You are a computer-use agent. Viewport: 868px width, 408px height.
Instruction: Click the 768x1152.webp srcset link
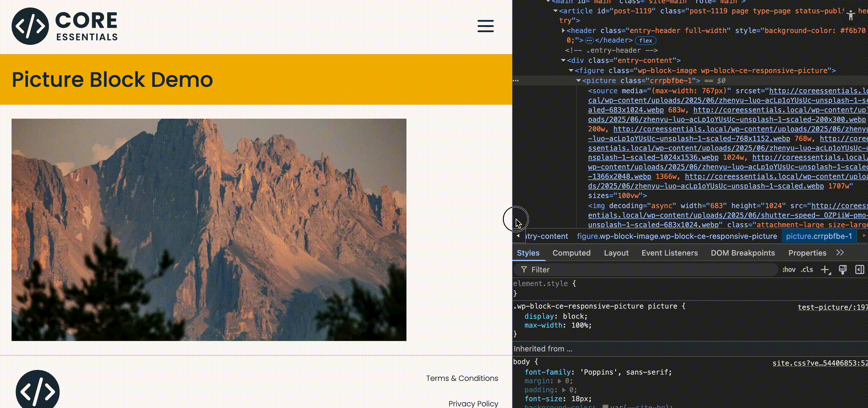(x=689, y=138)
